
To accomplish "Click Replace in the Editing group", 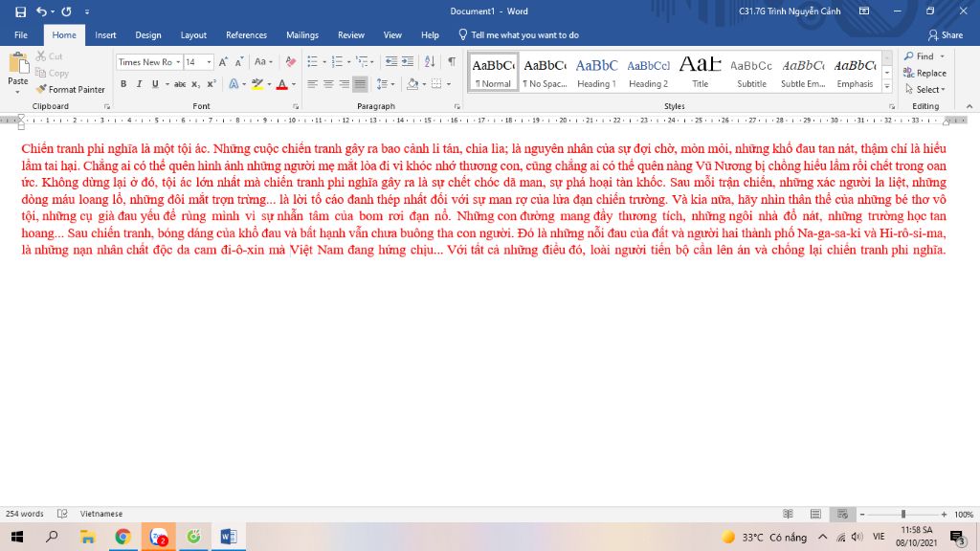I will [x=925, y=73].
